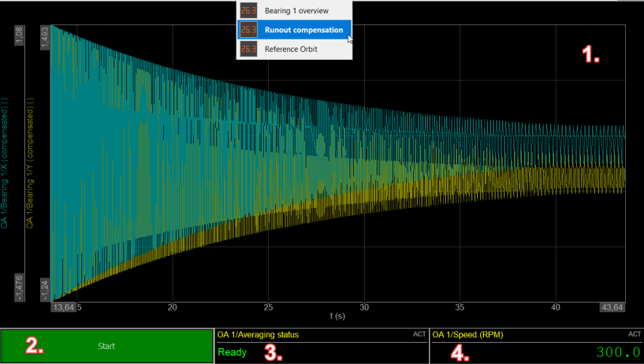This screenshot has width=644, height=364.
Task: Click the 20 tick on the time axis
Action: click(x=172, y=307)
